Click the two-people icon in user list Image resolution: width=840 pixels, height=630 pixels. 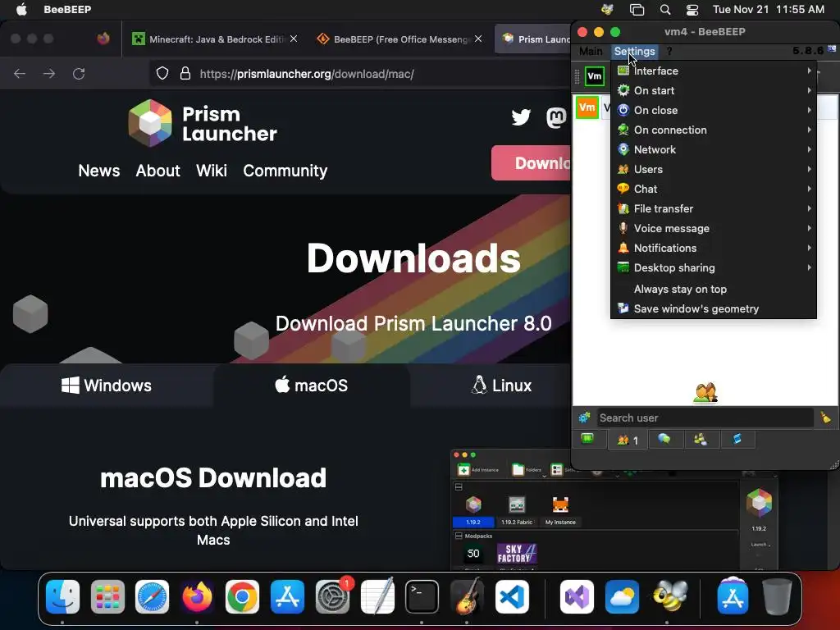point(705,393)
